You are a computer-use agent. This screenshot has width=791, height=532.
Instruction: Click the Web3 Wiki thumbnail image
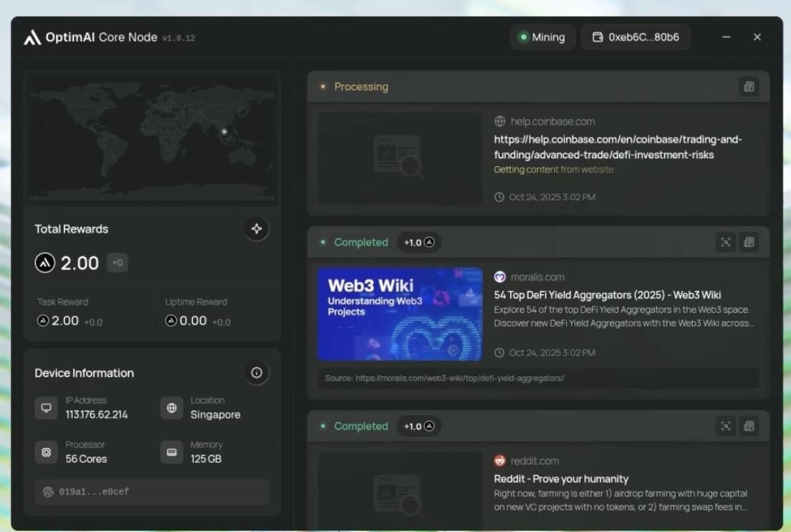click(400, 313)
